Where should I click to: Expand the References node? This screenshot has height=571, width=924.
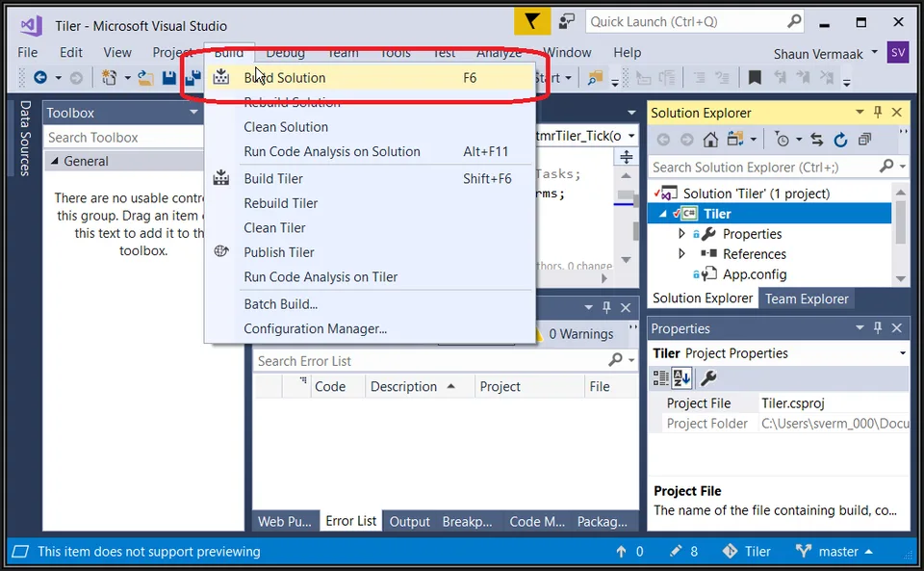[x=681, y=254]
